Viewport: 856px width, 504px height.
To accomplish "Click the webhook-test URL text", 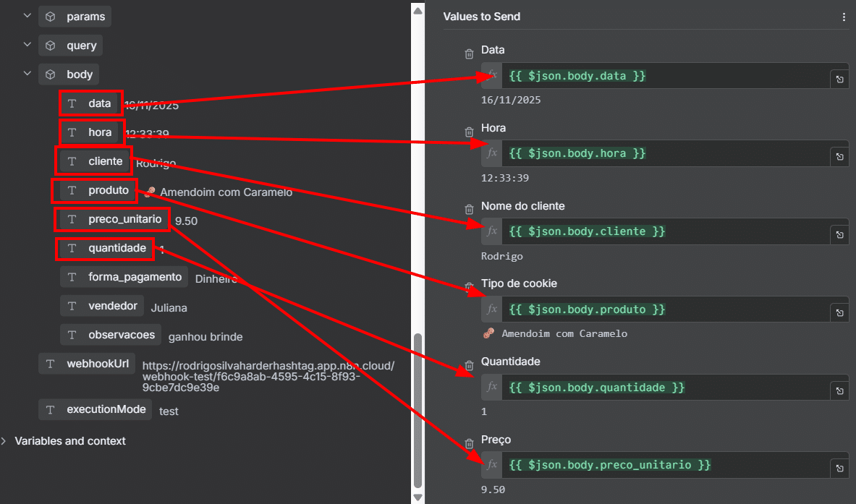I will pos(268,376).
